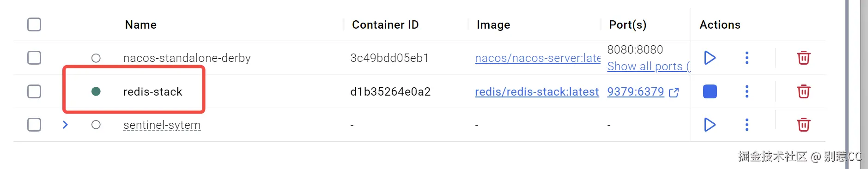Image resolution: width=868 pixels, height=169 pixels.
Task: Open more actions menu for redis-stack
Action: [x=747, y=91]
